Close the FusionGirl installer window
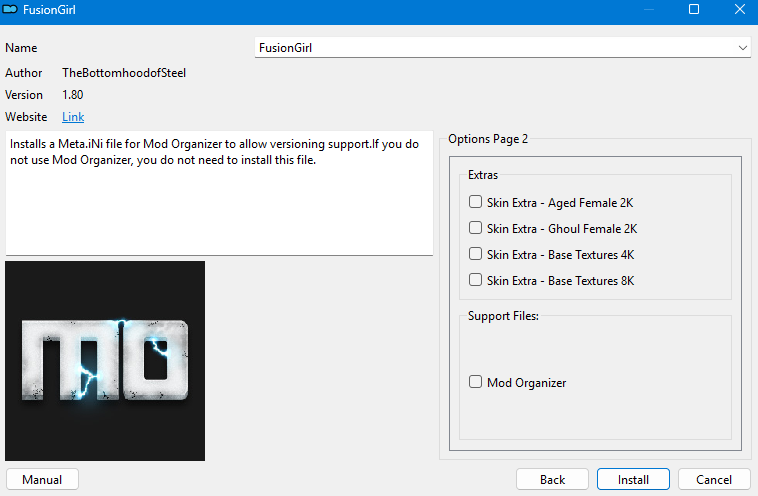 [x=740, y=9]
